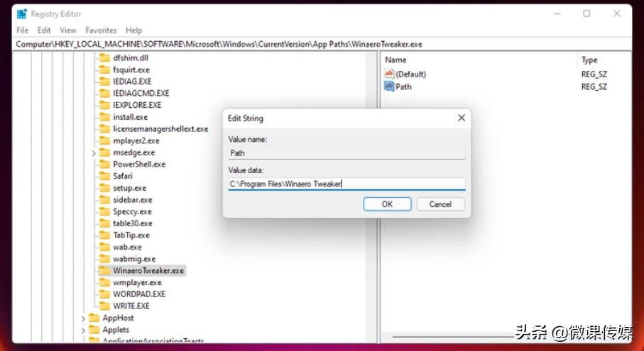Open the Edit menu

click(x=44, y=30)
